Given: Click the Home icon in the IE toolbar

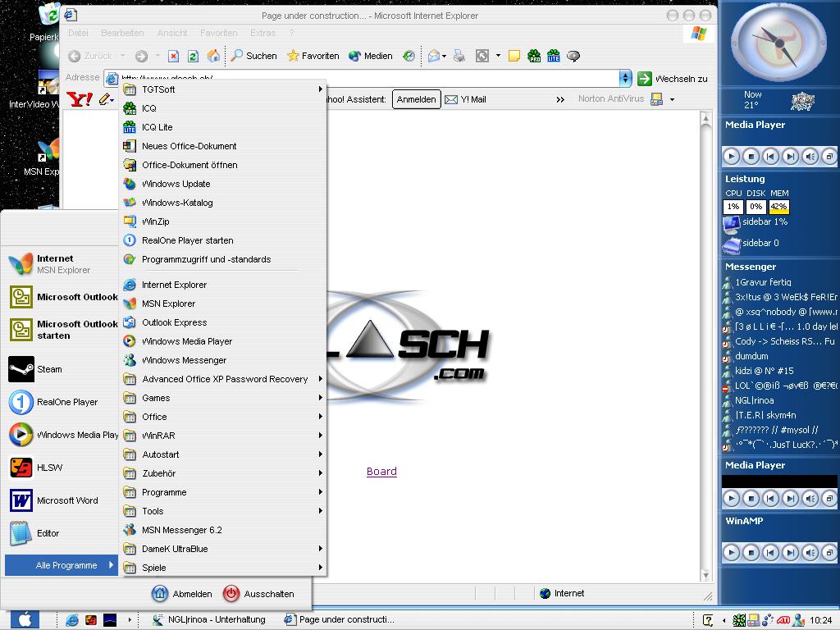Looking at the screenshot, I should coord(213,56).
